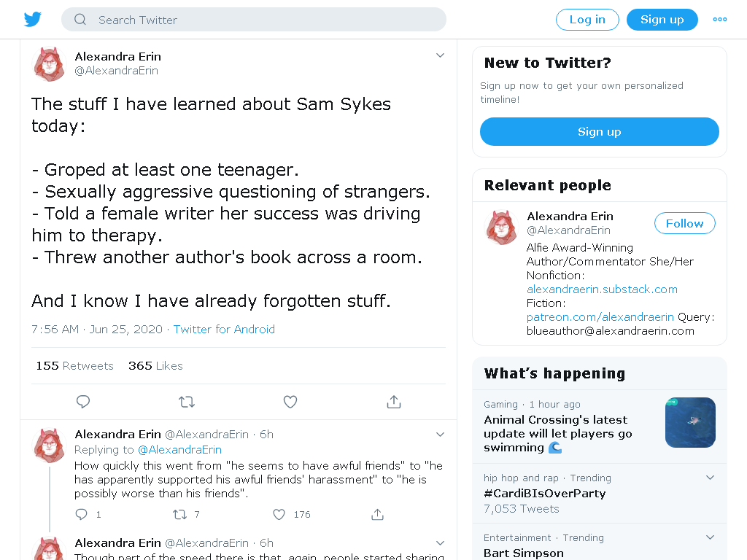Open Animal Crossing trend thumbnail image

pos(690,422)
